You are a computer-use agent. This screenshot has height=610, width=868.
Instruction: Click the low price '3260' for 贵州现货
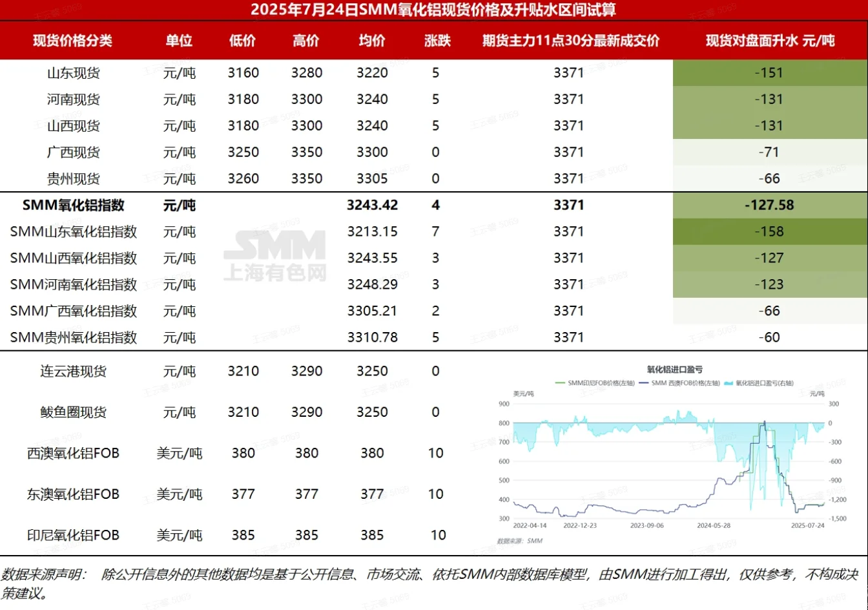point(243,179)
